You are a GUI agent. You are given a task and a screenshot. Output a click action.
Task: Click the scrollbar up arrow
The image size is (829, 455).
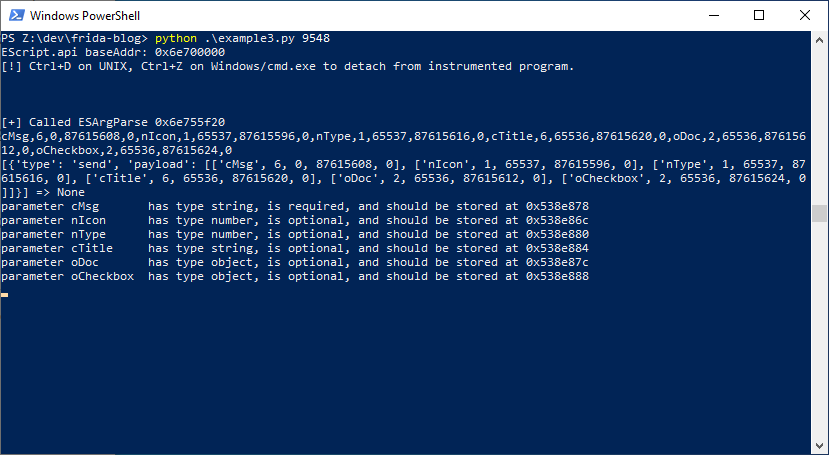[820, 38]
